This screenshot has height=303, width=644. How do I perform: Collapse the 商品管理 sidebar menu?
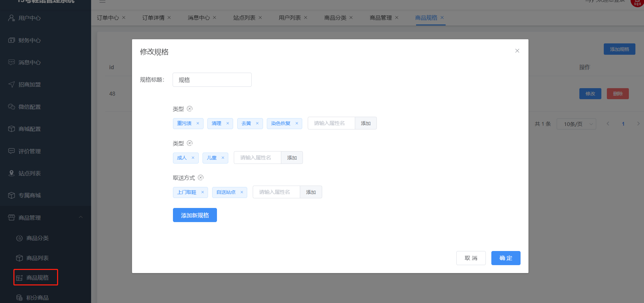click(x=81, y=217)
